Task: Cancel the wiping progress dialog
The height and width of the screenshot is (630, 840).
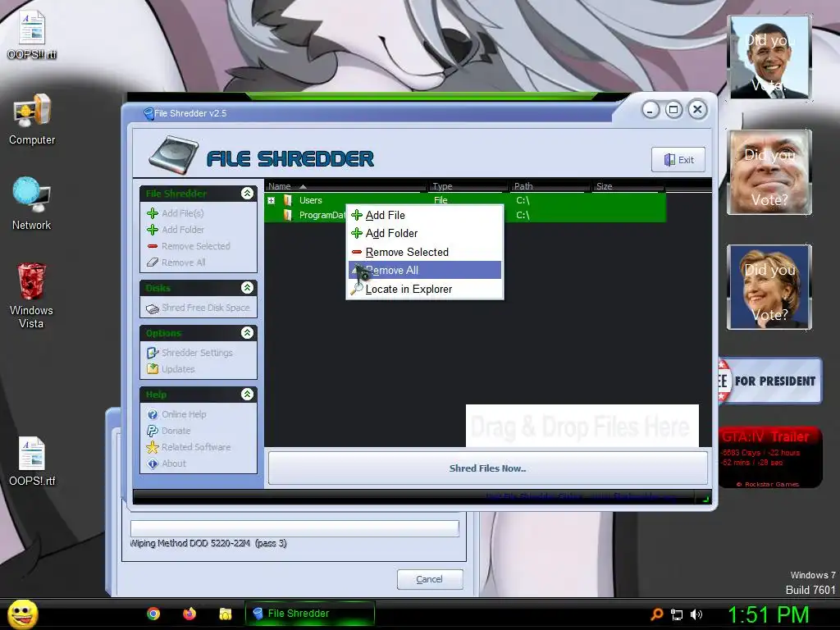Action: pyautogui.click(x=430, y=579)
